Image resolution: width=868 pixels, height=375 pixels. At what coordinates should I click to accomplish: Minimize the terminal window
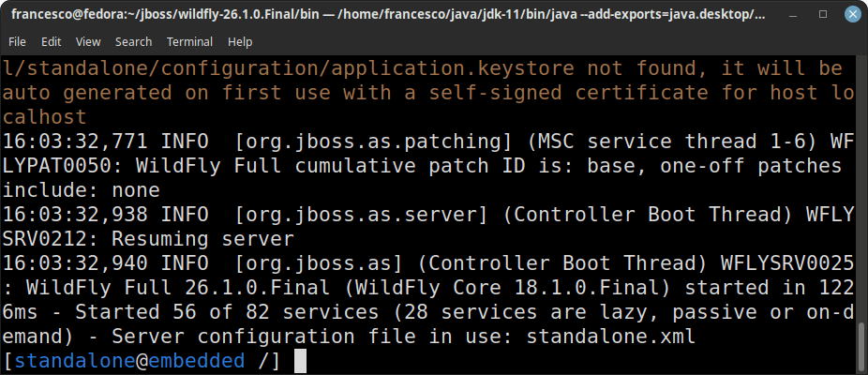coord(794,14)
